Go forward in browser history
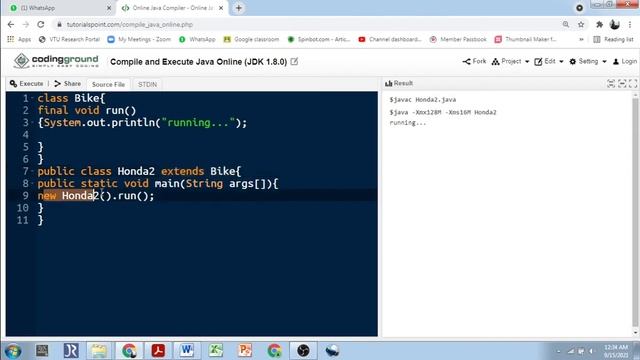 26,24
